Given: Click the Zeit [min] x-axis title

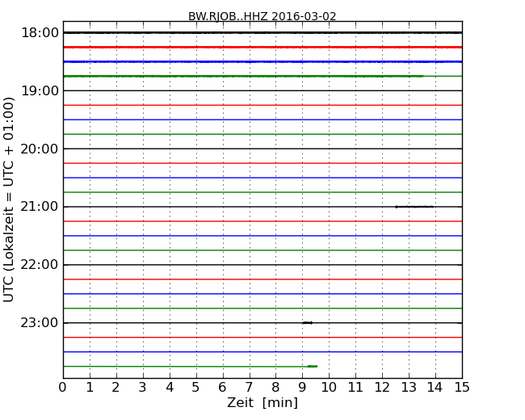Looking at the screenshot, I should click(262, 402).
